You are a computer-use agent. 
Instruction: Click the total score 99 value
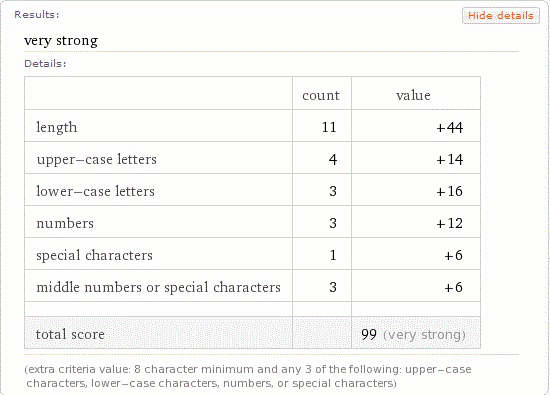(x=369, y=334)
